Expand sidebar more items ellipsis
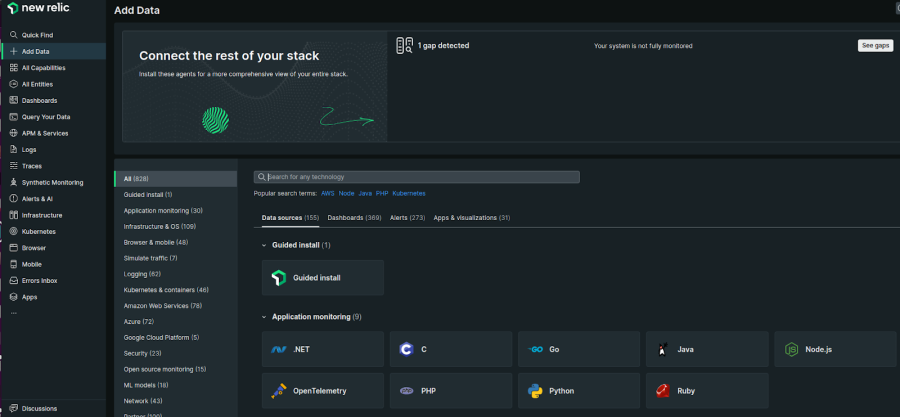The height and width of the screenshot is (417, 900). pyautogui.click(x=14, y=313)
